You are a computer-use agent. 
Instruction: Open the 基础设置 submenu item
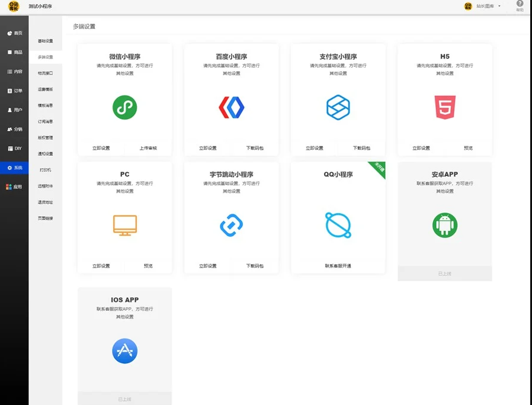(x=46, y=41)
